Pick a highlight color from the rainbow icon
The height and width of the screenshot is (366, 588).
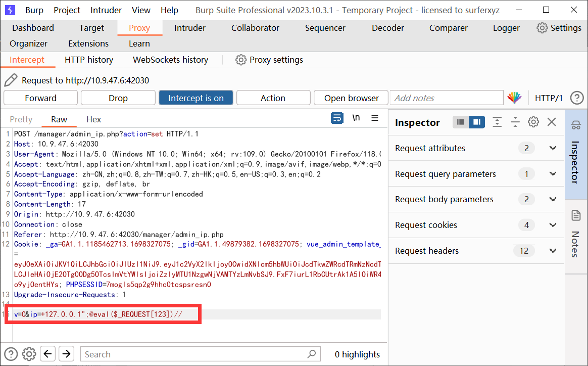tap(514, 98)
